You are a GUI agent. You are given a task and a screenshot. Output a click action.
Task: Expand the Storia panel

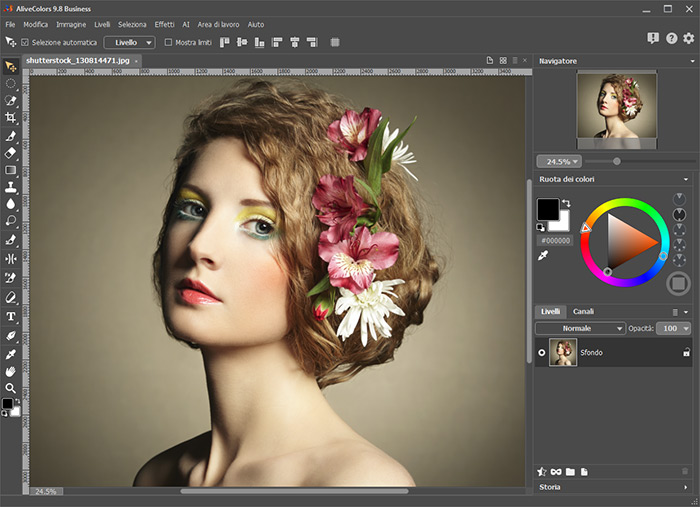coord(686,487)
